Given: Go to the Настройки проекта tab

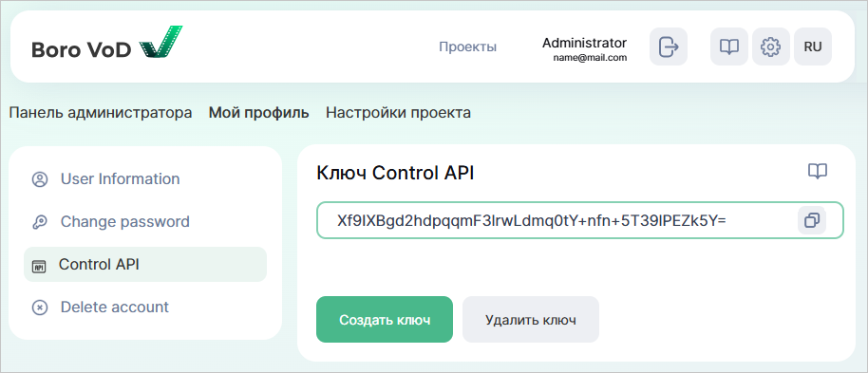Looking at the screenshot, I should click(x=398, y=113).
